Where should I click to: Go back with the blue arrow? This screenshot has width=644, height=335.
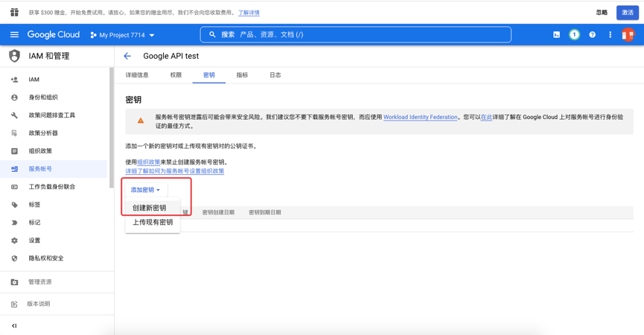(x=127, y=56)
